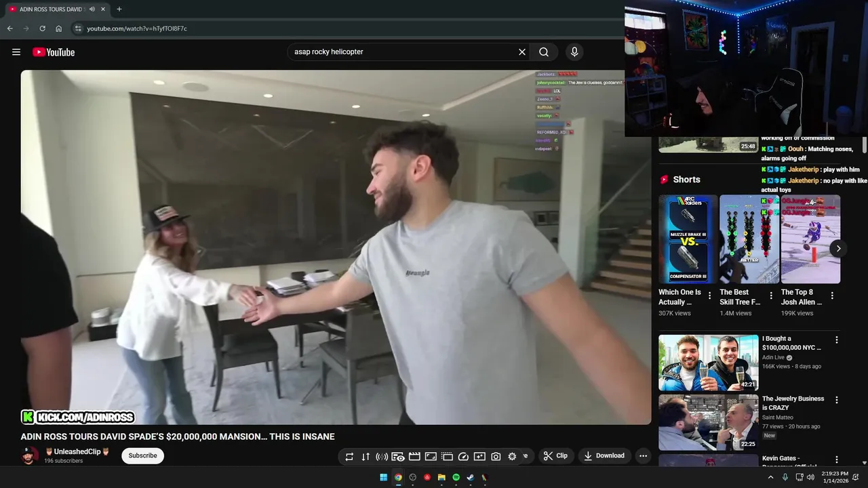Click the expand-frame corners icon in the toolbar
868x488 pixels.
coord(431,457)
